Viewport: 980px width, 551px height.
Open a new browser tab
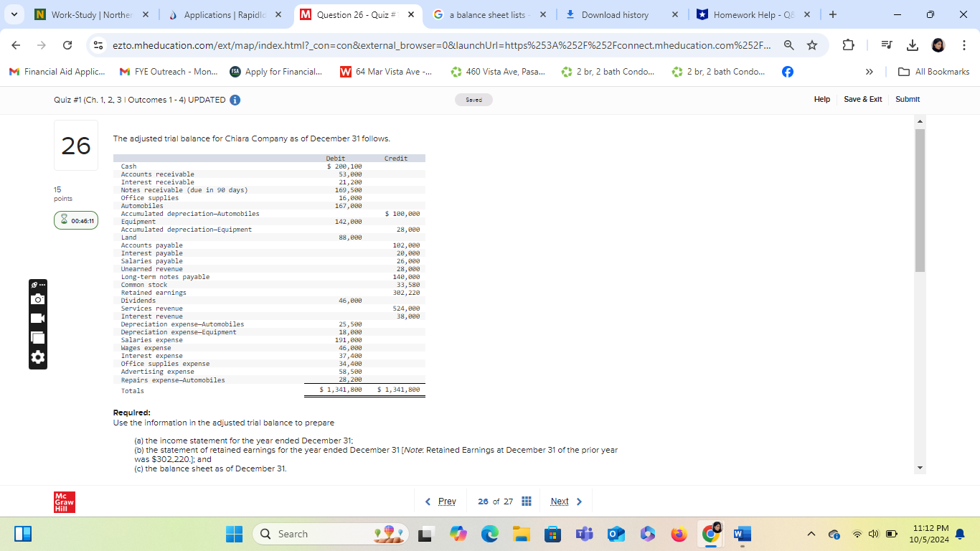(832, 14)
